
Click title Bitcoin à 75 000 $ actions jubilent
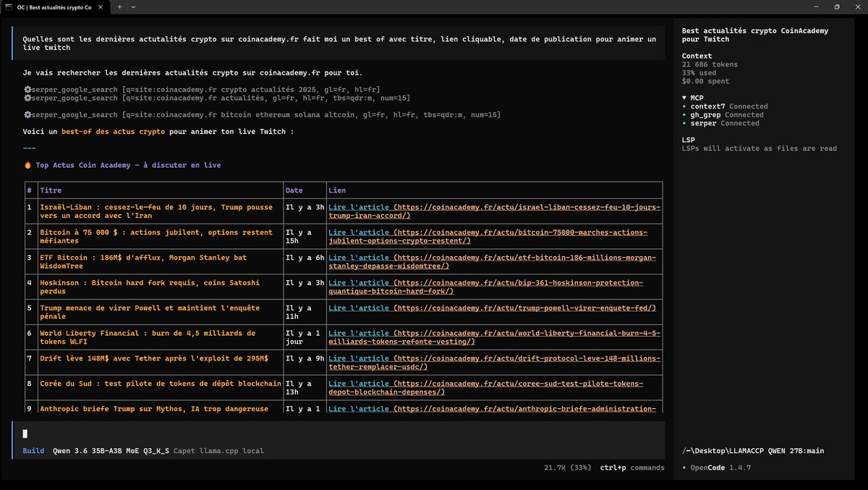click(156, 237)
